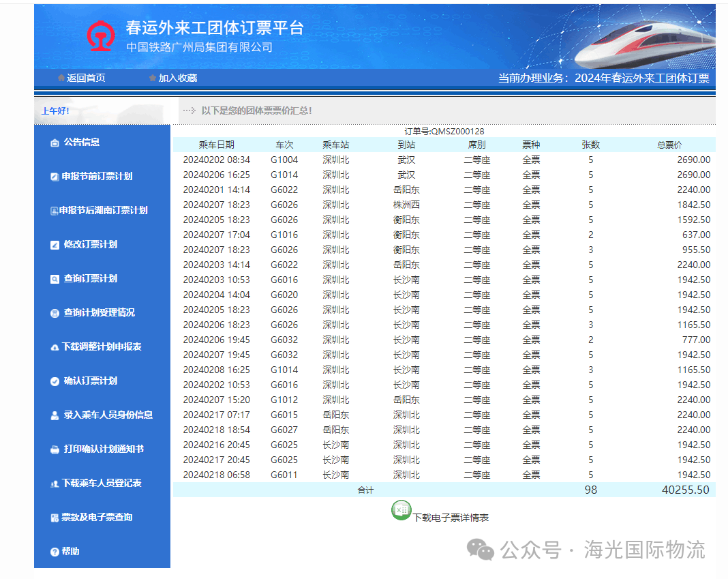Click the 总票价 column header

click(x=669, y=145)
